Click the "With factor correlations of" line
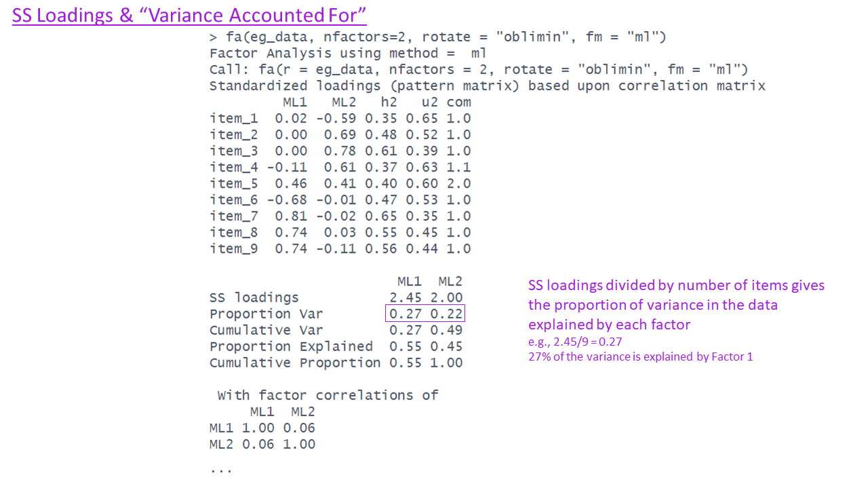868x488 pixels. point(328,395)
